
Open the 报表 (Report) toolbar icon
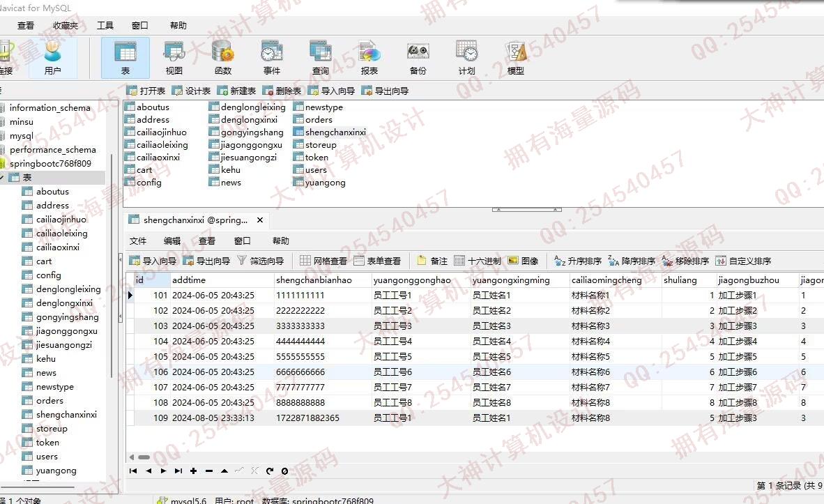click(369, 57)
